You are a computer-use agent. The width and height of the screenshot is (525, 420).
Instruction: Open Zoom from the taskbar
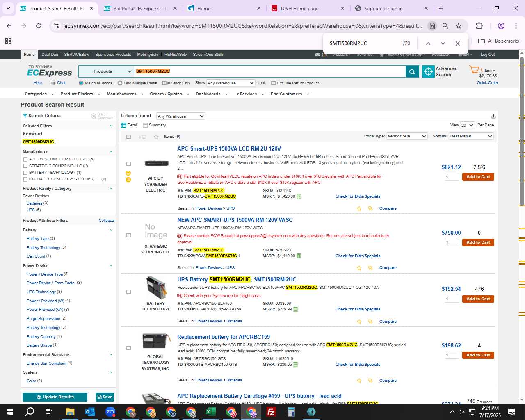[110, 412]
